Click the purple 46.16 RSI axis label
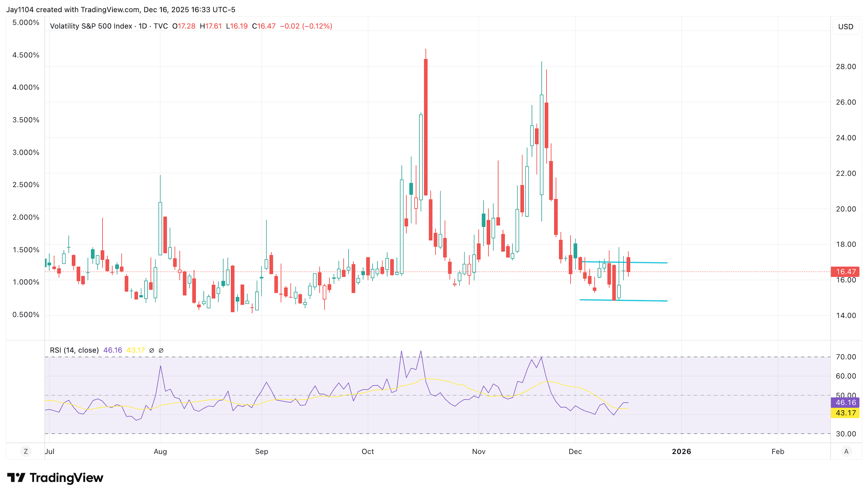The height and width of the screenshot is (496, 868). tap(845, 403)
